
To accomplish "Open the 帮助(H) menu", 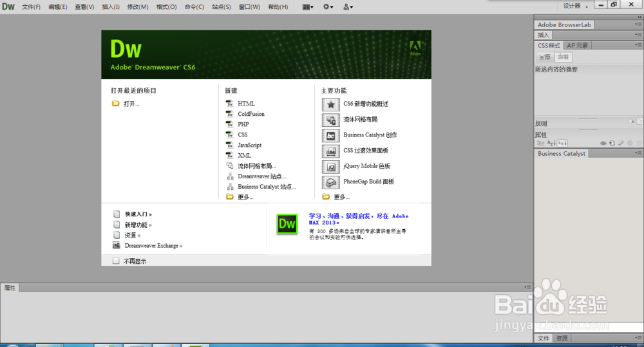I will click(x=278, y=7).
